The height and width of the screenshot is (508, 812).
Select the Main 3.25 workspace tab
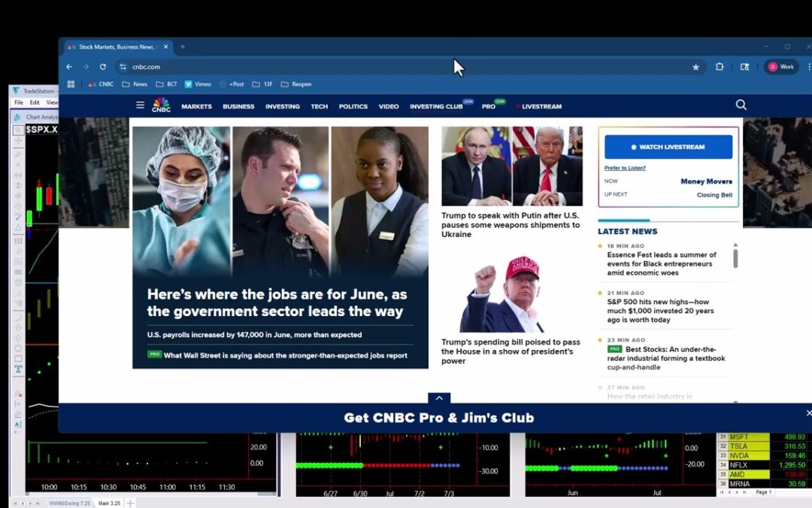109,503
